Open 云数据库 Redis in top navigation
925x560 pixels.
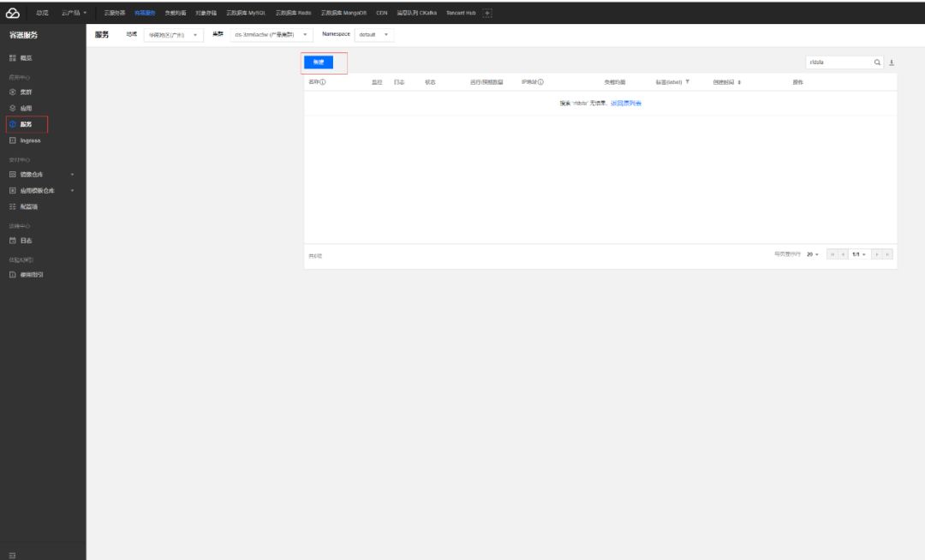click(293, 13)
